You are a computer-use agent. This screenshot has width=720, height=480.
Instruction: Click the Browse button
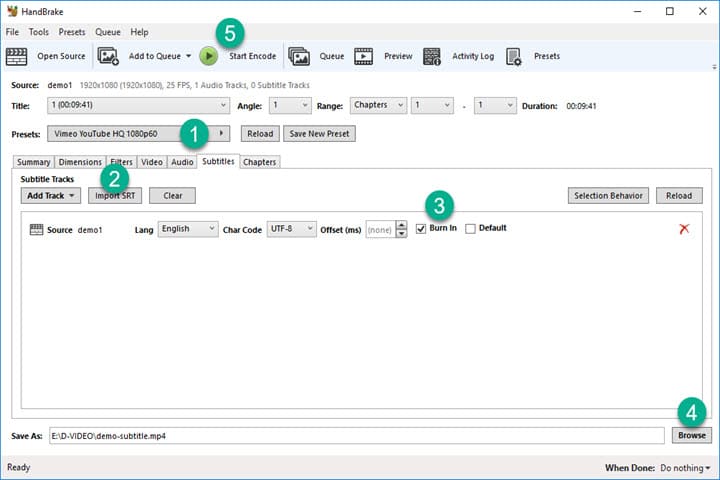coord(691,435)
